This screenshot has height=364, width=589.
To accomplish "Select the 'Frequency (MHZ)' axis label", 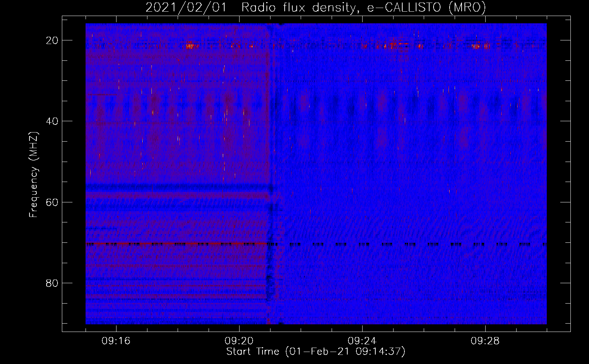I will (33, 175).
